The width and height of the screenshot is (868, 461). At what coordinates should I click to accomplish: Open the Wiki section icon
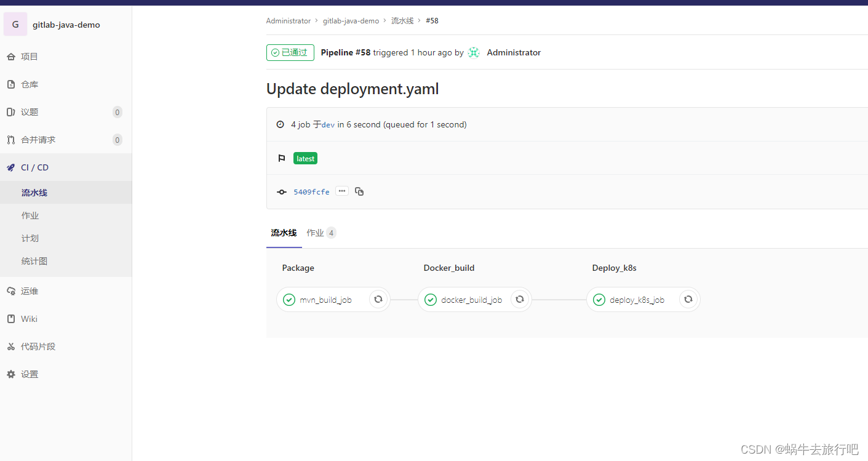pyautogui.click(x=10, y=318)
